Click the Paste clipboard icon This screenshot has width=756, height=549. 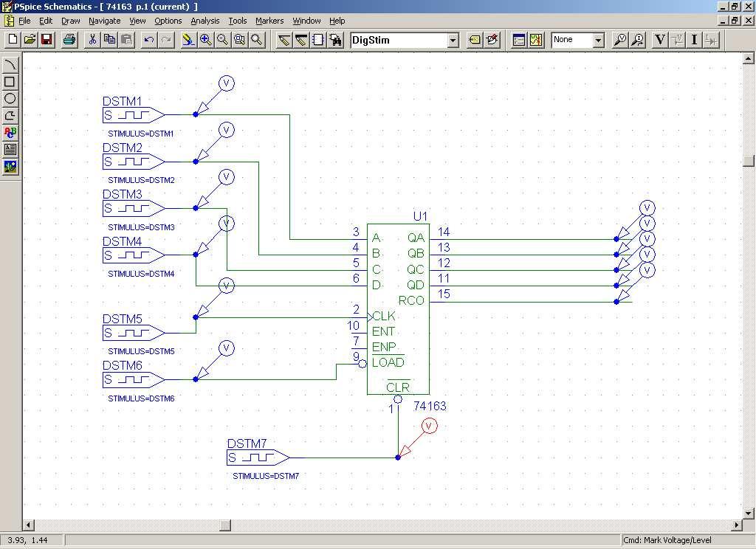pos(126,40)
